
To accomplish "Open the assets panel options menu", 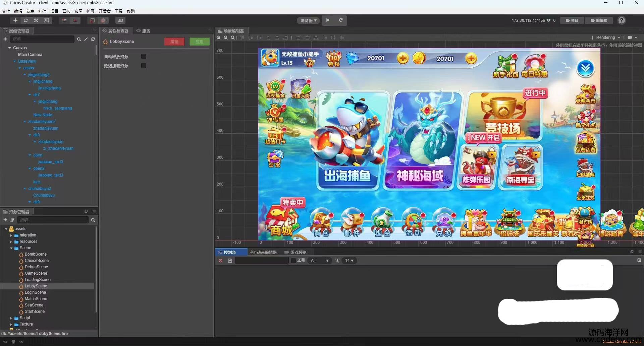I will coord(94,211).
